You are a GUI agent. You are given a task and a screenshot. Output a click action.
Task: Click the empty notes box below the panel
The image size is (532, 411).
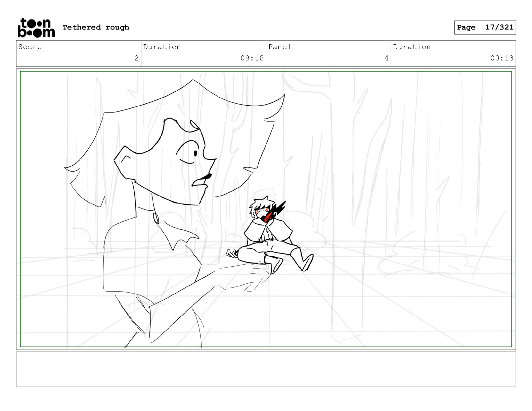266,369
